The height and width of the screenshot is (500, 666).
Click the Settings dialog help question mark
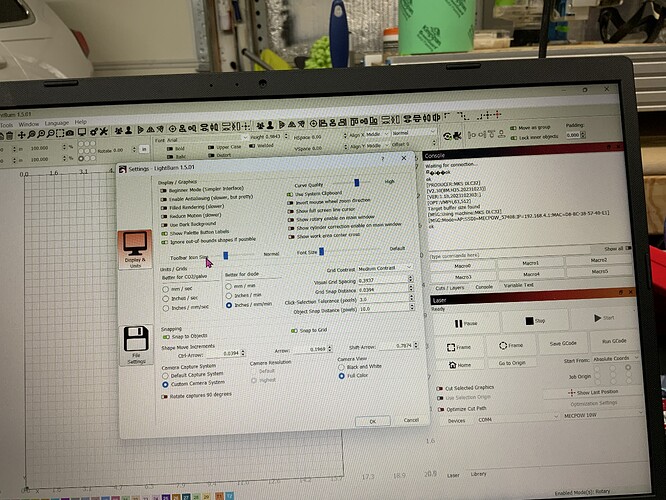382,158
